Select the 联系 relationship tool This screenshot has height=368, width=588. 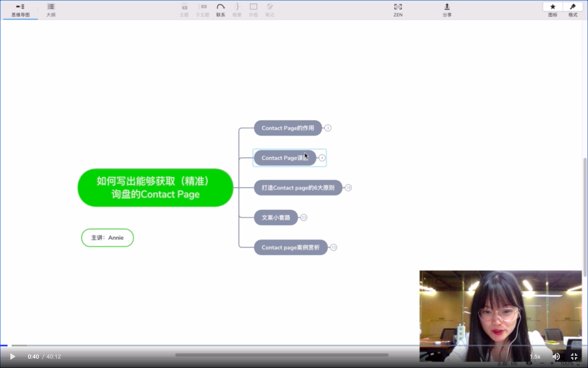click(220, 10)
